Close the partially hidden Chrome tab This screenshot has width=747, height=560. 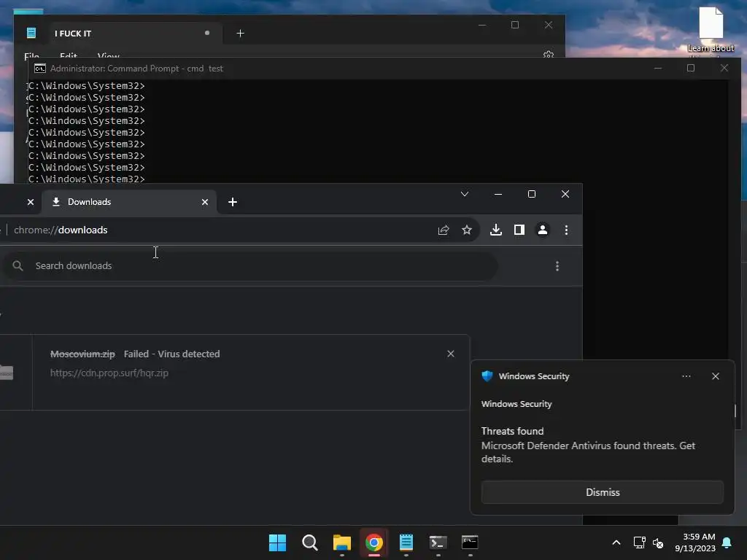(31, 203)
